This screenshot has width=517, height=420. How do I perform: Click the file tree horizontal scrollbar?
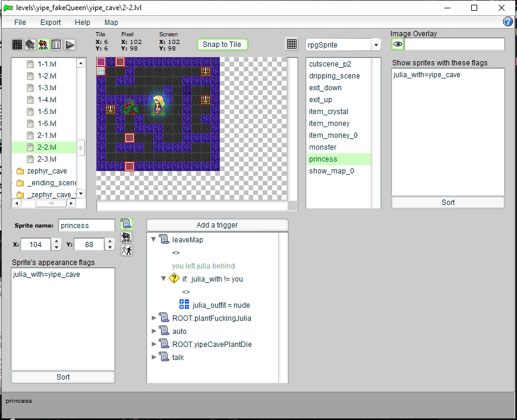(x=43, y=203)
